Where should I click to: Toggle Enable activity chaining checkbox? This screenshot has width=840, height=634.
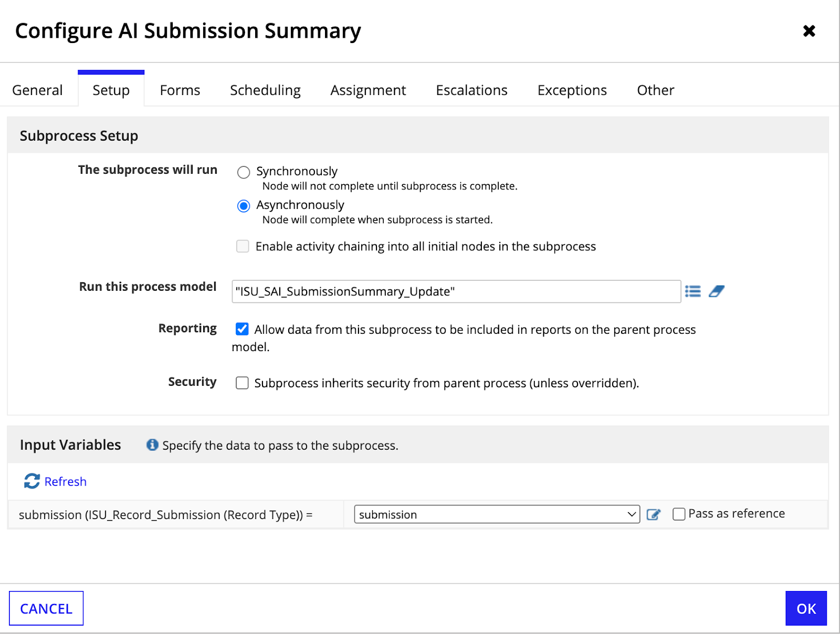pyautogui.click(x=243, y=246)
